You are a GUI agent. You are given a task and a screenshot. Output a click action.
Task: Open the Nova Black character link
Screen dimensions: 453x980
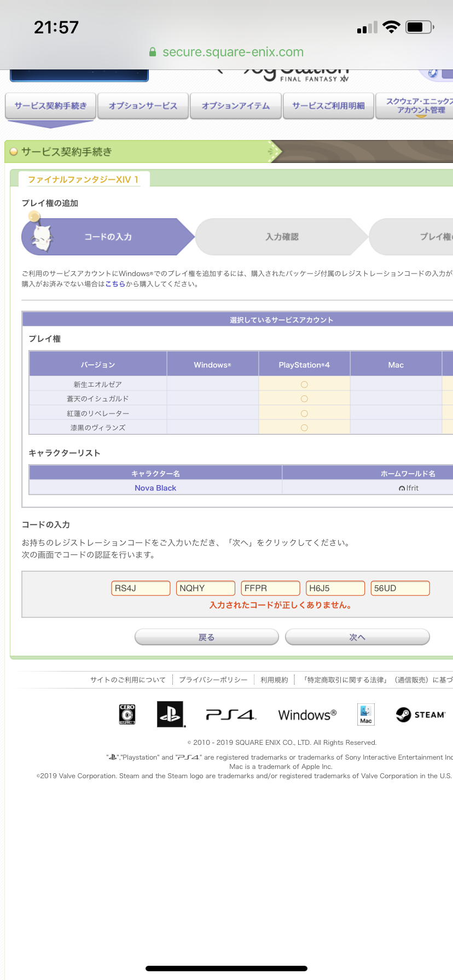[155, 488]
